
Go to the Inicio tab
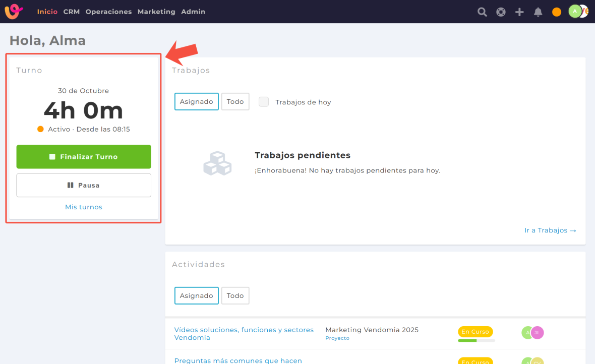[x=47, y=12]
